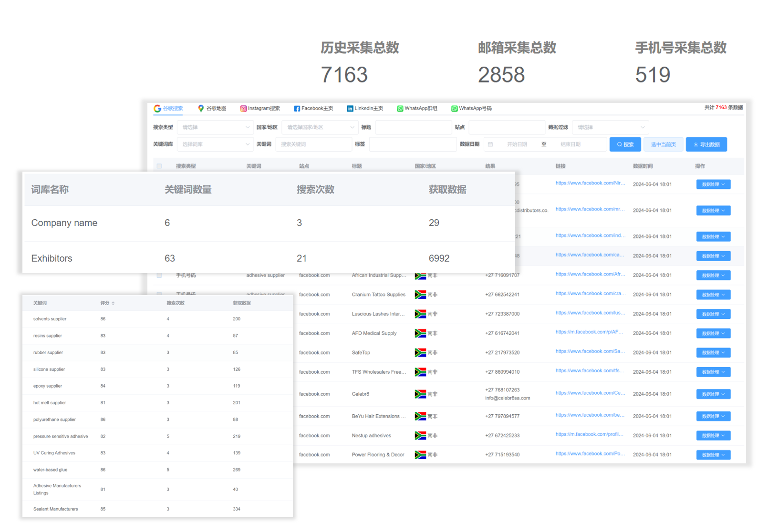The height and width of the screenshot is (532, 778).
Task: Click the 选中当前页 button
Action: click(664, 144)
